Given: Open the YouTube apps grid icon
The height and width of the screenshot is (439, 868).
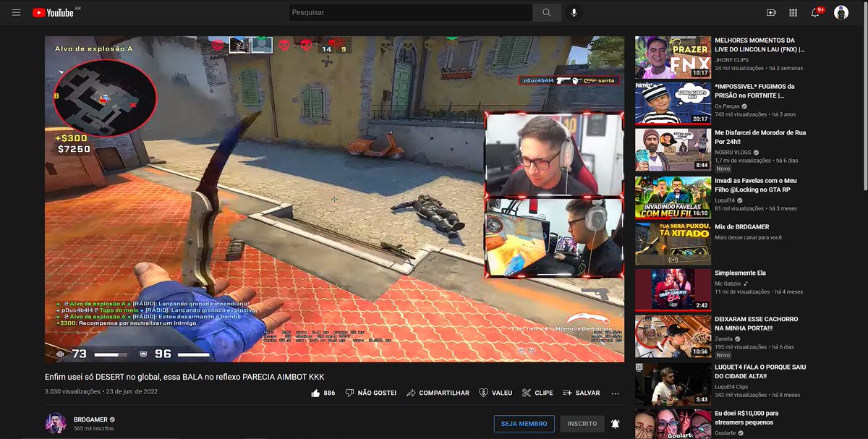Looking at the screenshot, I should (793, 12).
